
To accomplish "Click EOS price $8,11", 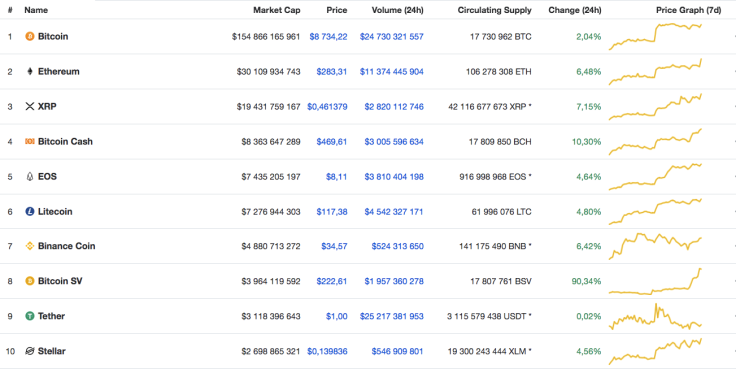I will (x=337, y=177).
